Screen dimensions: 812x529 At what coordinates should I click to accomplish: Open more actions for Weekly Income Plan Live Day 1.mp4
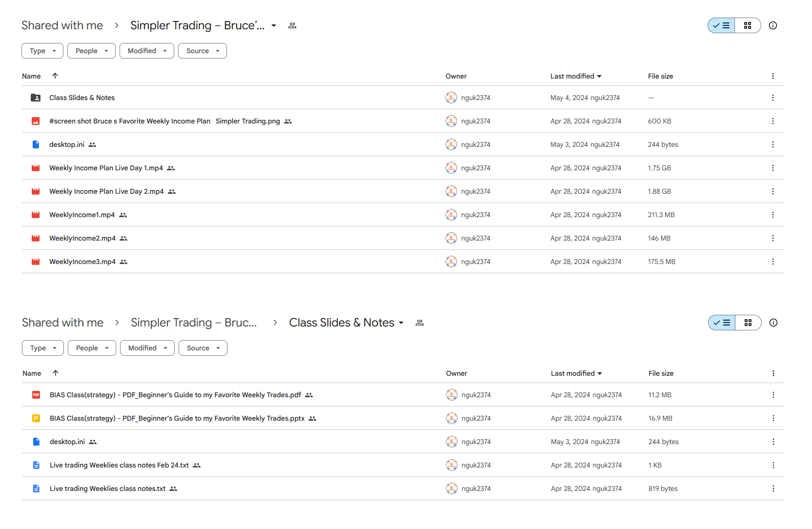pyautogui.click(x=772, y=168)
